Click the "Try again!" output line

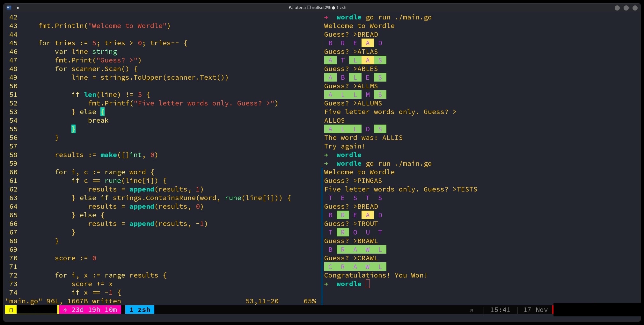pyautogui.click(x=345, y=146)
